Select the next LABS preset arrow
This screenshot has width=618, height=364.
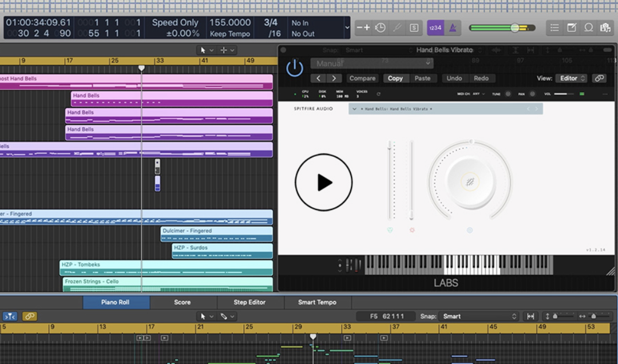(x=536, y=109)
